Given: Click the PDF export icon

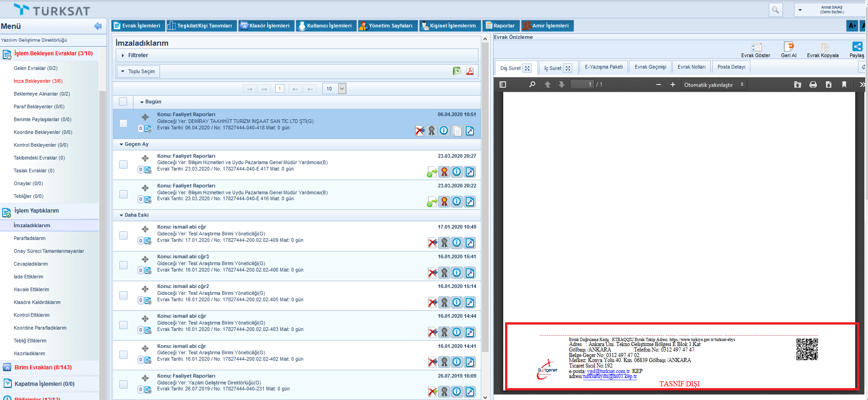Looking at the screenshot, I should pyautogui.click(x=469, y=71).
